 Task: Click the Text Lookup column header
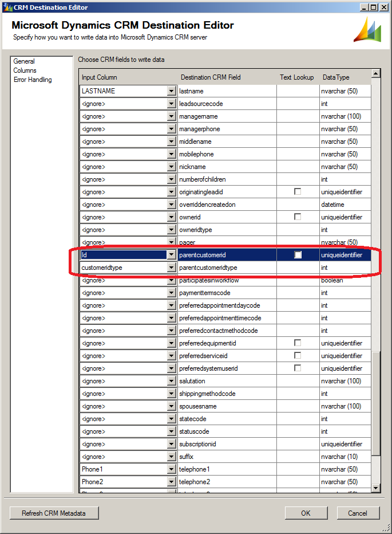pos(297,77)
